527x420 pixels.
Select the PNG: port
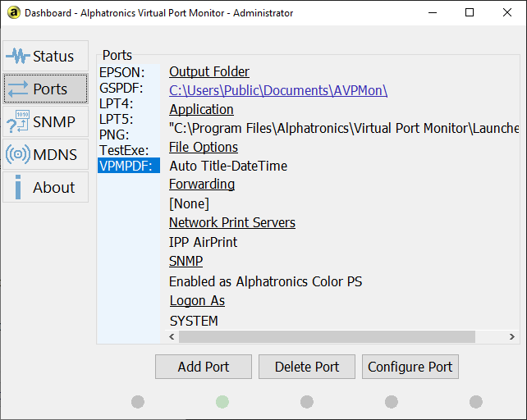coord(113,135)
